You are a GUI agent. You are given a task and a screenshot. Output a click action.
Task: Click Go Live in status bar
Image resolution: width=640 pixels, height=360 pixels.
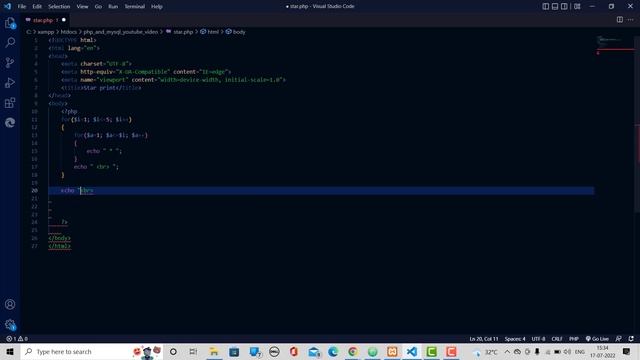tap(597, 339)
